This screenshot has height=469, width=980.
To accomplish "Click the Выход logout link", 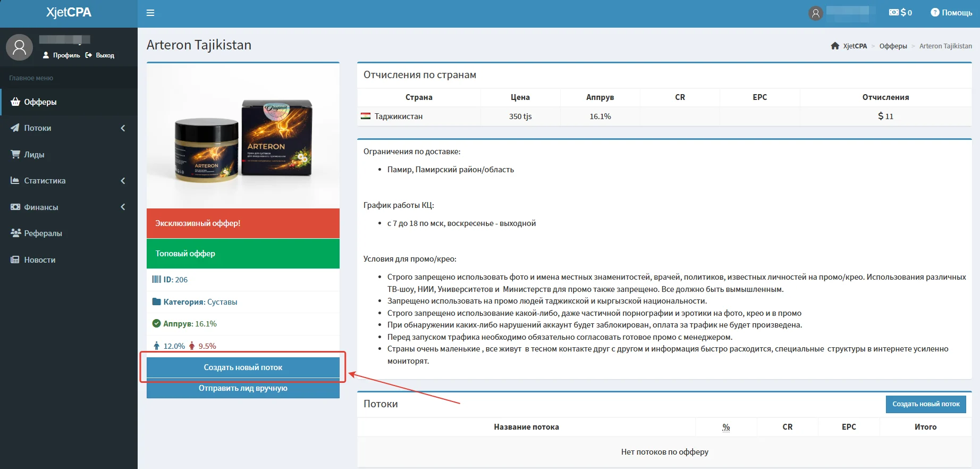I will click(100, 55).
